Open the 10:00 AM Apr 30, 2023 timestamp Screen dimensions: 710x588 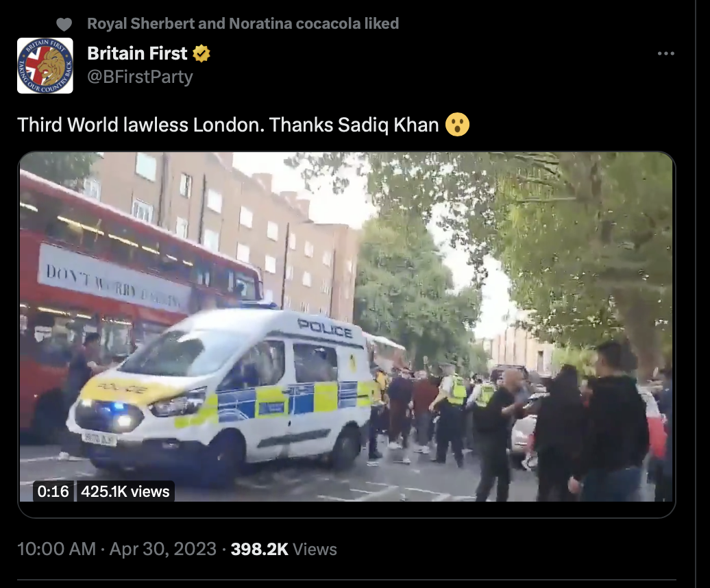point(117,549)
